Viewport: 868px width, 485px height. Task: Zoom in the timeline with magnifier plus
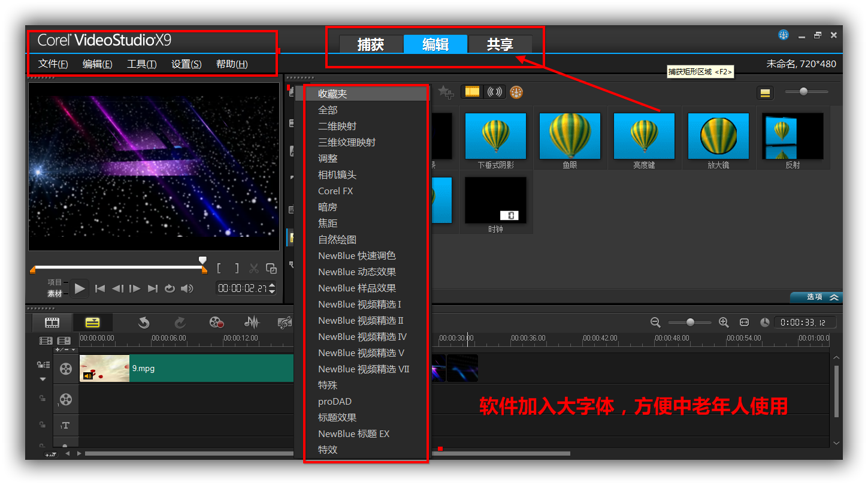coord(724,323)
